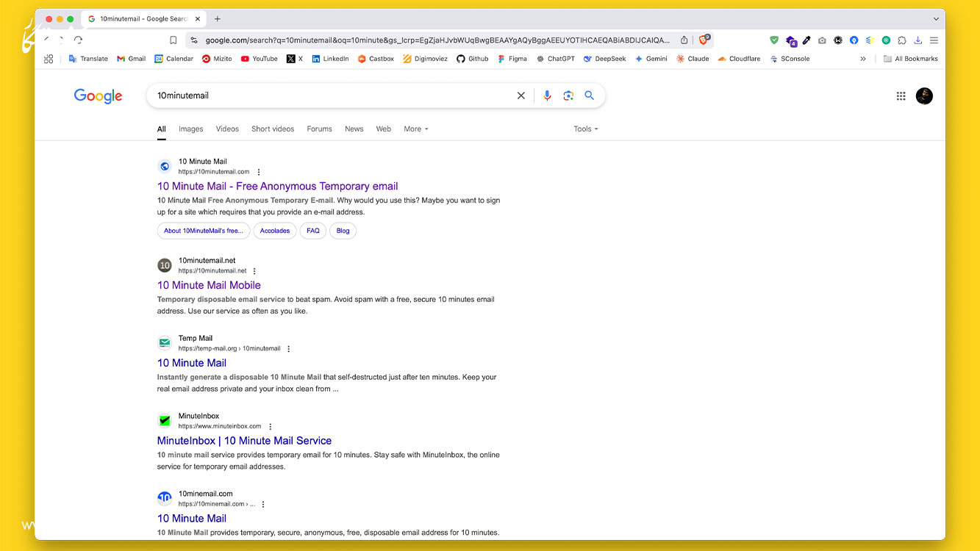The height and width of the screenshot is (551, 980).
Task: Open the 10minemail.com "10 Minute Mail" result title
Action: 192,519
